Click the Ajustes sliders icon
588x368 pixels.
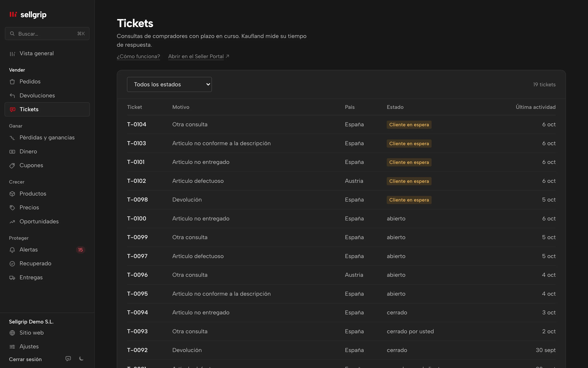pos(12,347)
